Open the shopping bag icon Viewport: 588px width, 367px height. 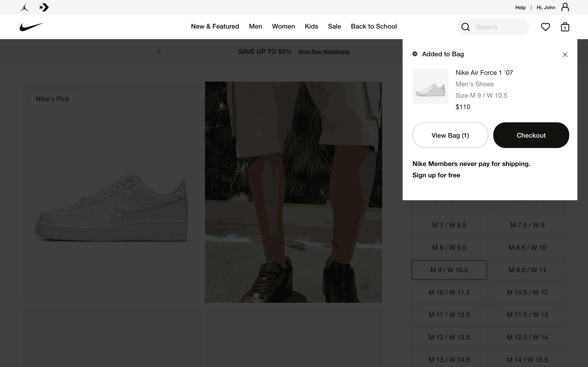[x=565, y=27]
